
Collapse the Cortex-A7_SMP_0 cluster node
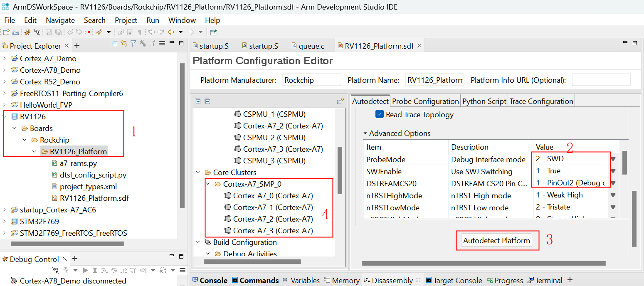tap(208, 184)
